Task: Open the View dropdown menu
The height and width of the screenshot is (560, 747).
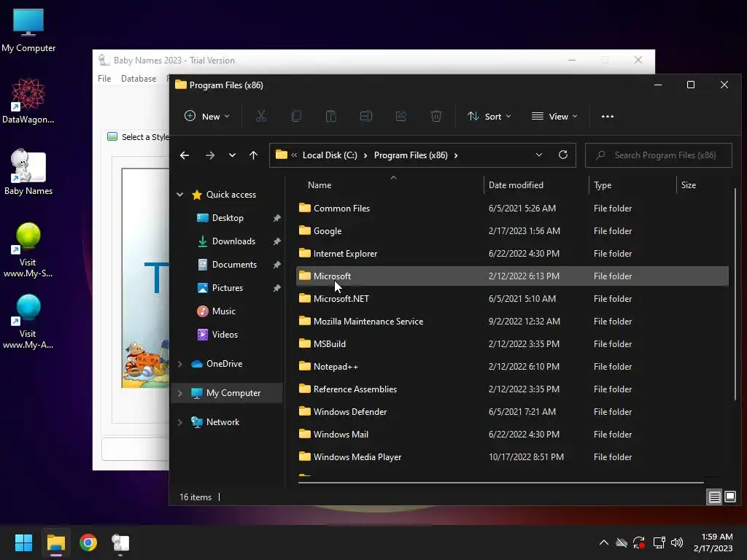Action: coord(554,116)
